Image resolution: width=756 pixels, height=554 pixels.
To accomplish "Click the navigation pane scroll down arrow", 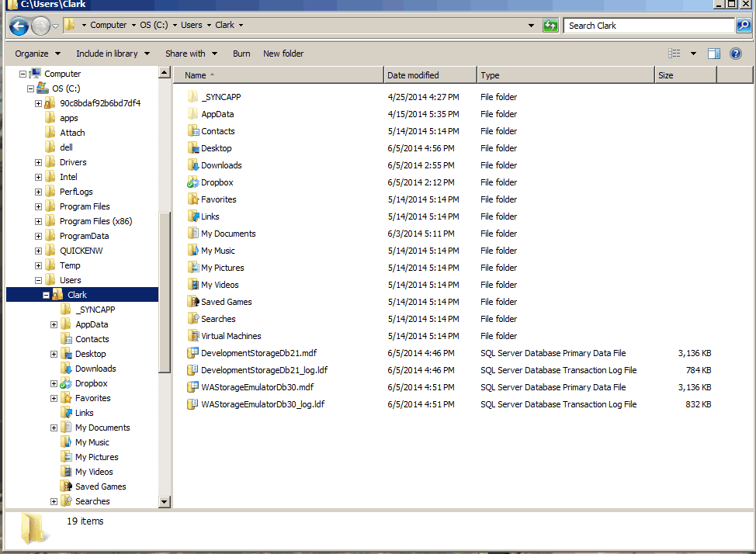I will [x=164, y=502].
